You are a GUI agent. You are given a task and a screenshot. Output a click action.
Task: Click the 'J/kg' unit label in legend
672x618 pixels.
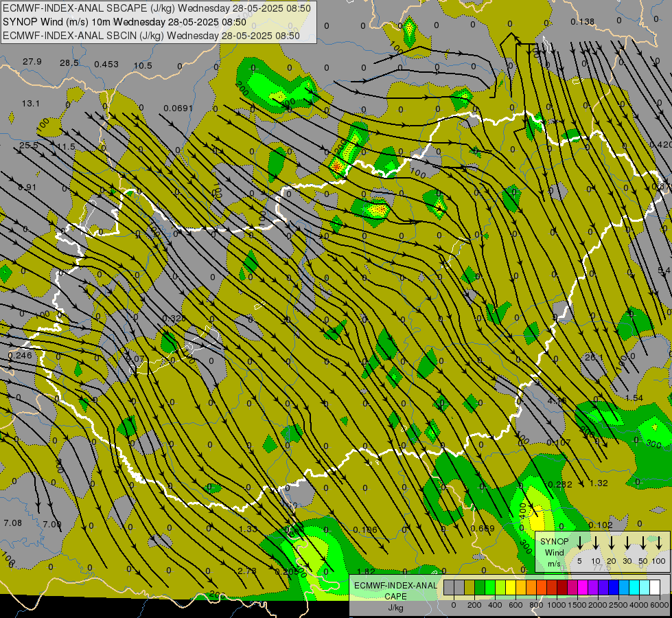[x=395, y=608]
